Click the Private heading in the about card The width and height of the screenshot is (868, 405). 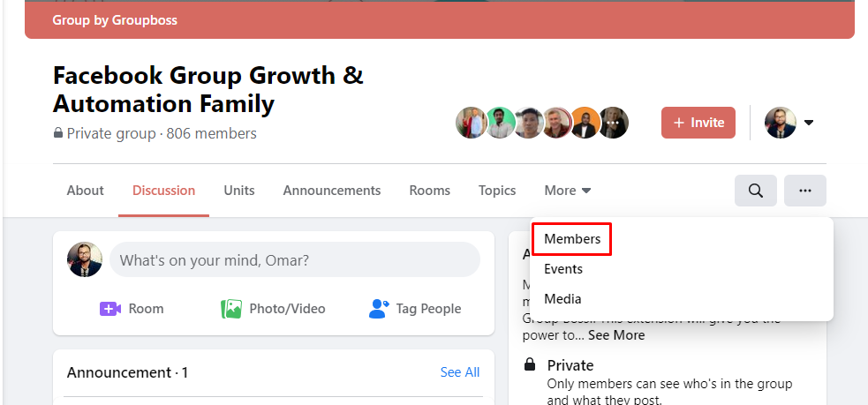click(x=570, y=365)
